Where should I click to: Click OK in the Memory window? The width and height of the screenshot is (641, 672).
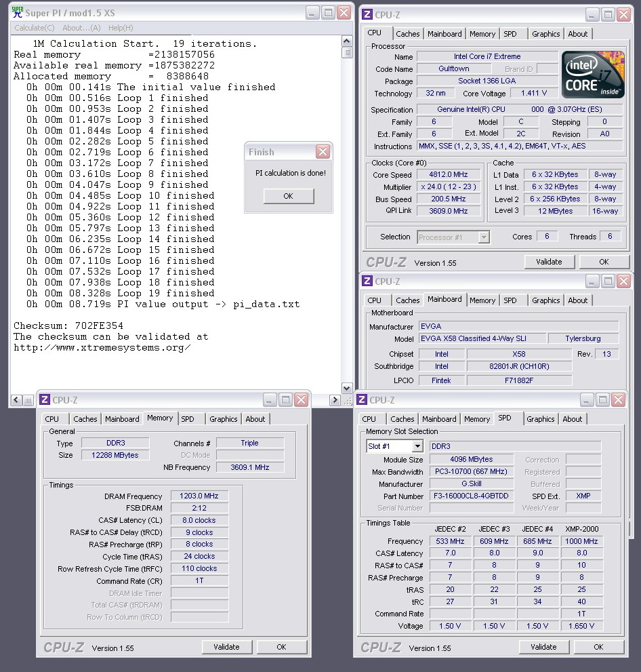pyautogui.click(x=282, y=647)
